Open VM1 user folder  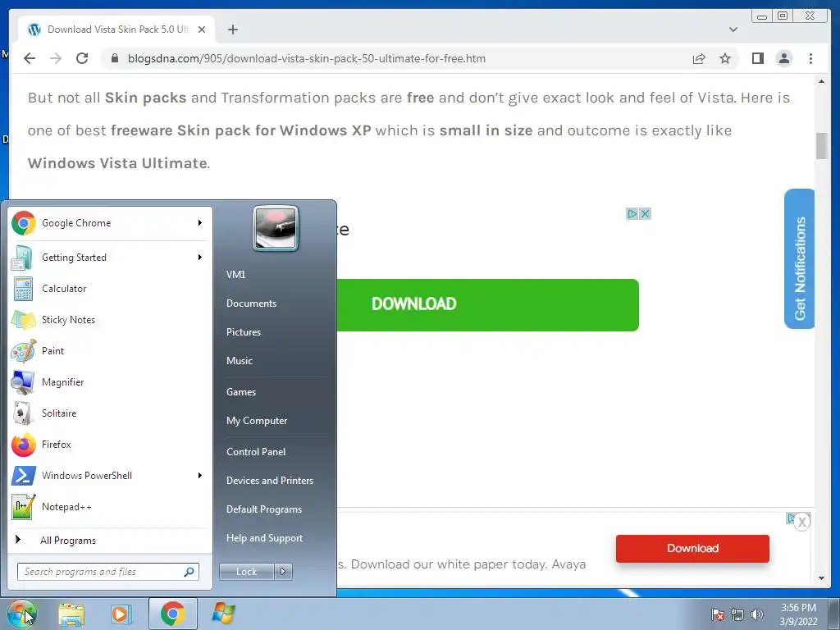coord(235,274)
